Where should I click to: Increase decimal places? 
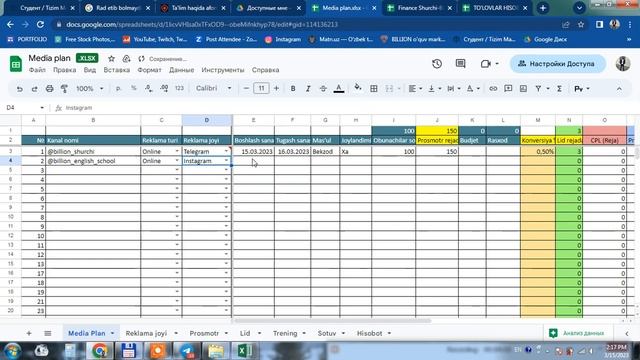coord(164,89)
